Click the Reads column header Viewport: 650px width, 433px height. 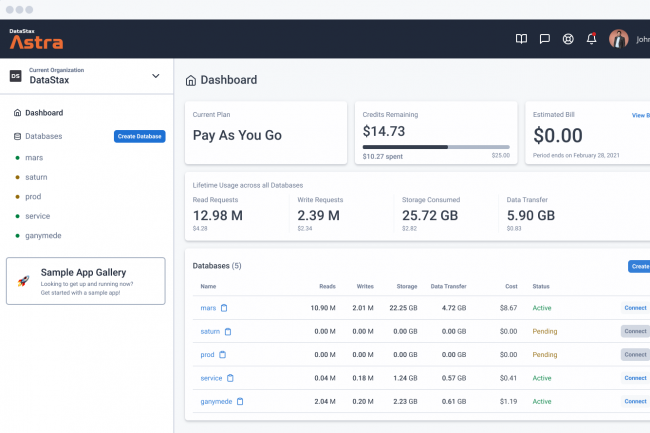point(327,286)
